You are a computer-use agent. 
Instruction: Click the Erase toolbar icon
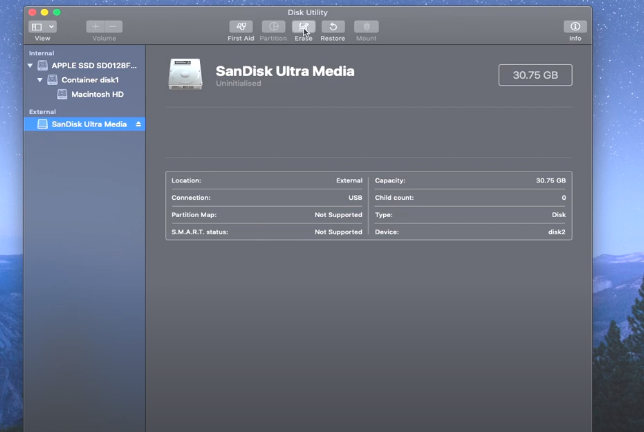[304, 27]
